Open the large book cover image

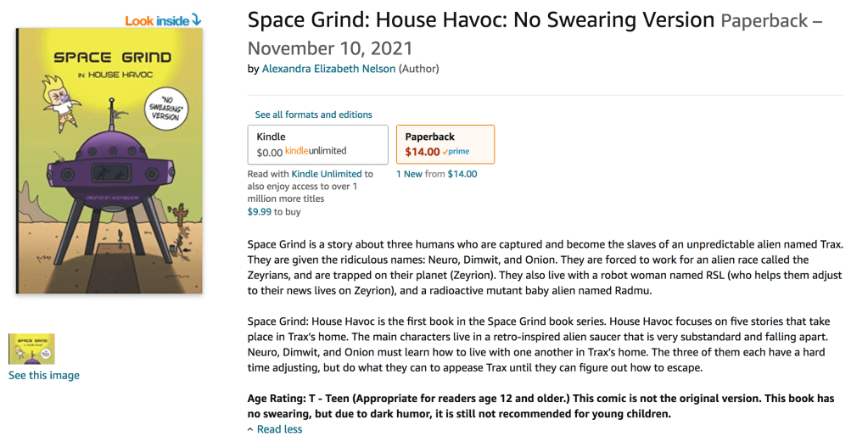point(109,160)
